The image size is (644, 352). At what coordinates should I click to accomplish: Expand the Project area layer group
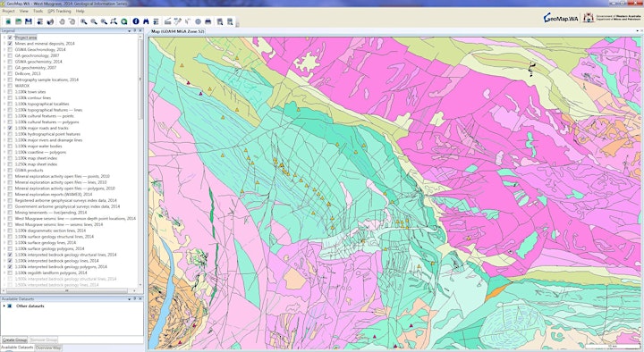[4, 38]
